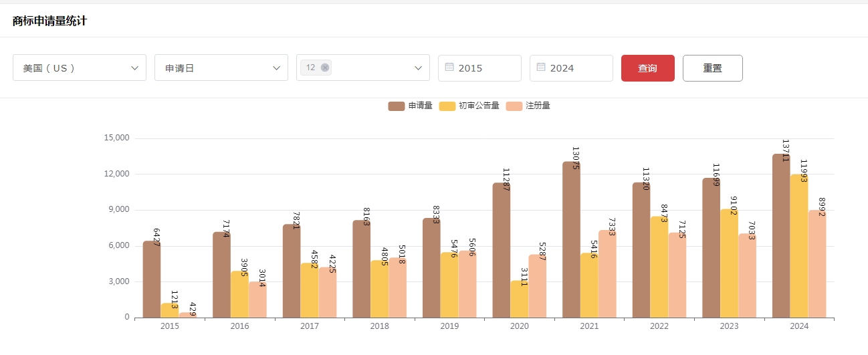This screenshot has width=868, height=355.
Task: Click the yellow 初审公告量 legend swatch
Action: 447,106
